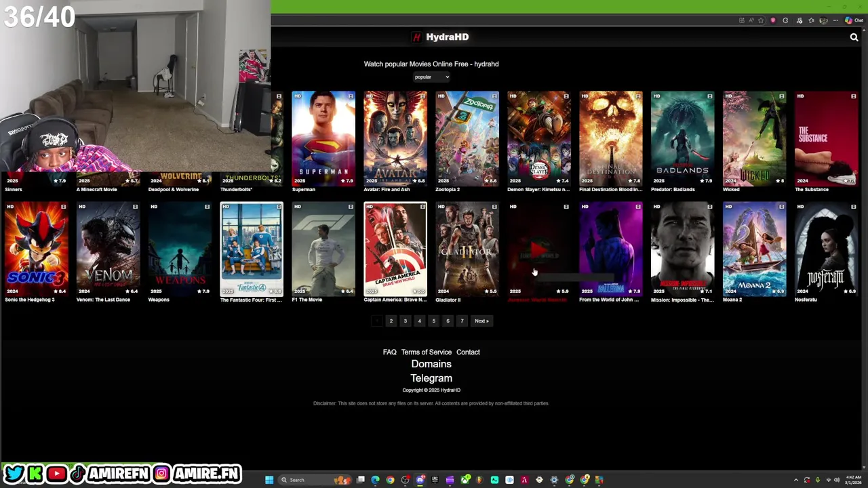
Task: Open the Settings gear in taskbar
Action: coord(554,480)
